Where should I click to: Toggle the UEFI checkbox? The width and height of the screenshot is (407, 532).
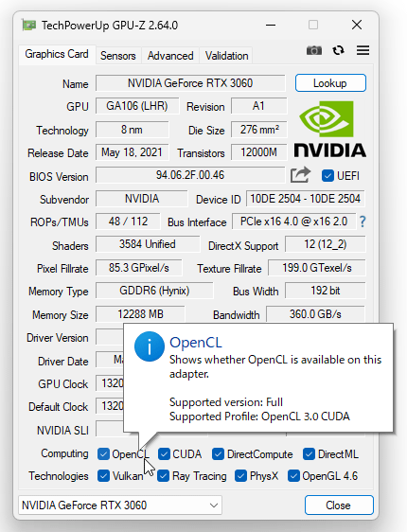(327, 176)
